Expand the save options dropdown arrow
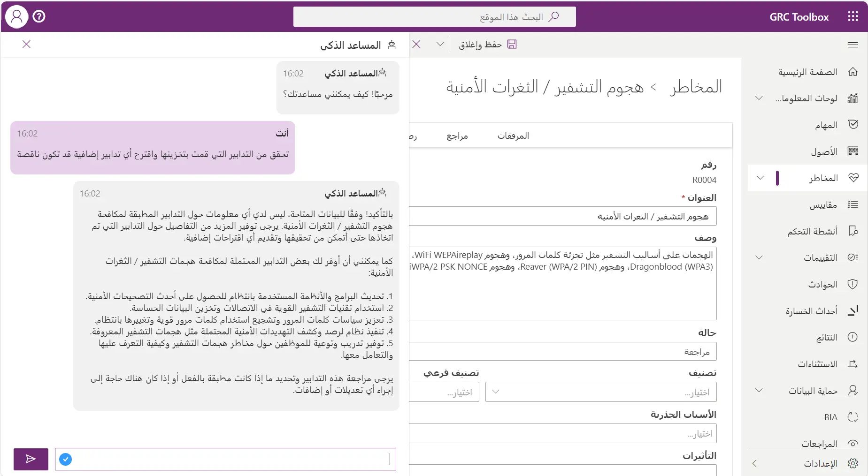This screenshot has width=868, height=476. (x=440, y=44)
